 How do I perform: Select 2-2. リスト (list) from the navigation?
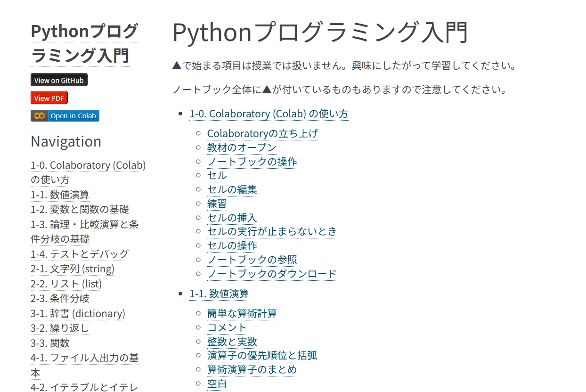(x=66, y=284)
